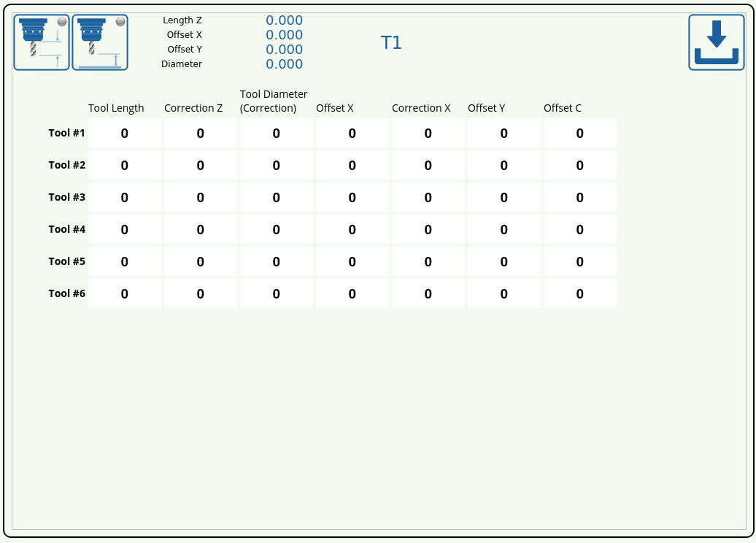Screen dimensions: 756x543
Task: Click the Length Z readout value
Action: click(x=284, y=20)
